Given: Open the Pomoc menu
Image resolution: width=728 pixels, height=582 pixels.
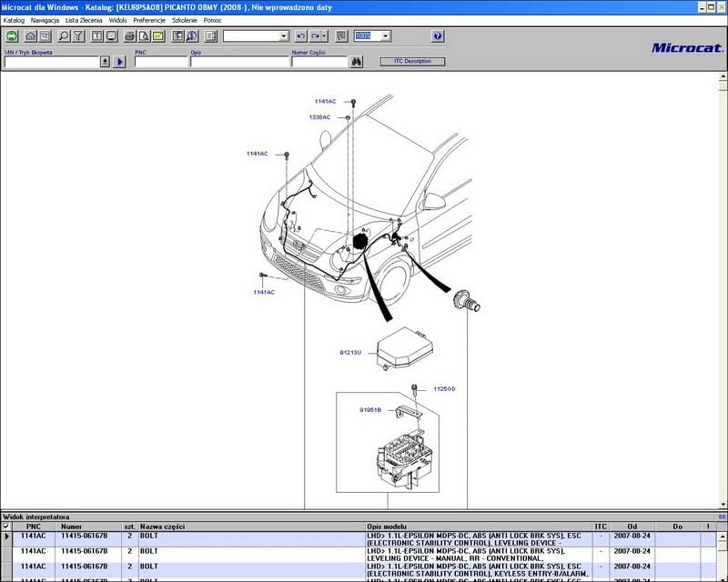Looking at the screenshot, I should point(213,20).
